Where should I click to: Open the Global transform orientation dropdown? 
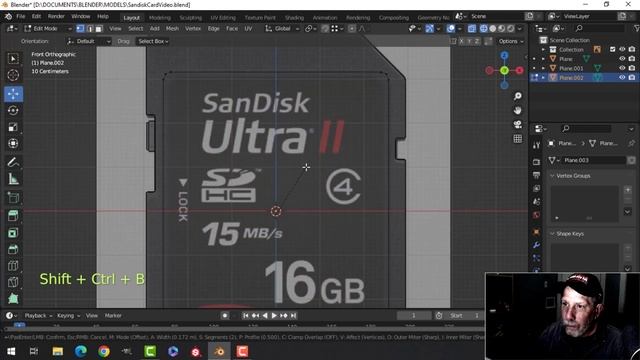point(282,29)
